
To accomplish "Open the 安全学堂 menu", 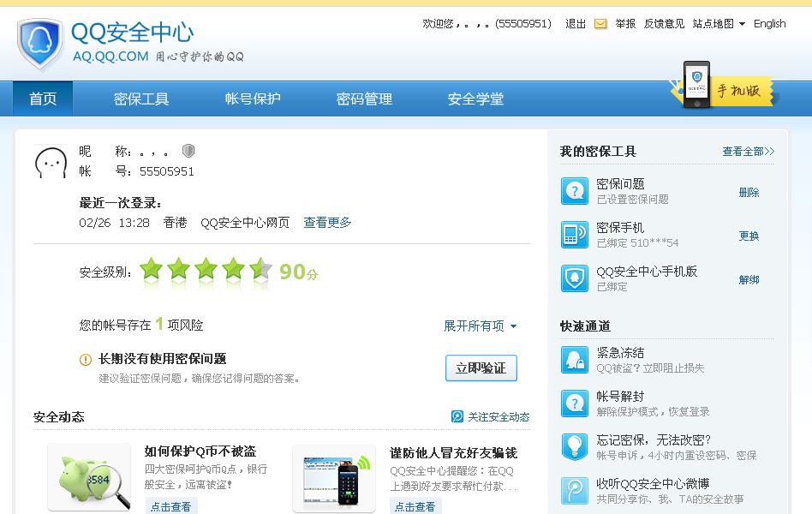I will point(475,99).
